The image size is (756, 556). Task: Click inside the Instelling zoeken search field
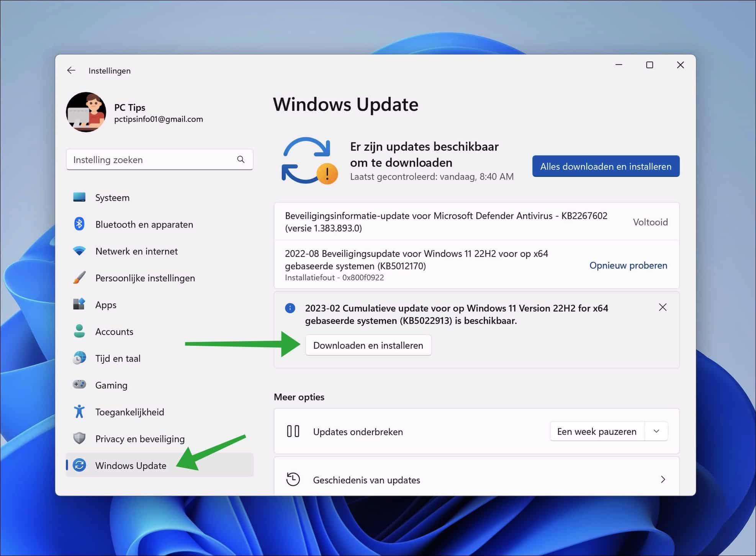click(x=153, y=159)
